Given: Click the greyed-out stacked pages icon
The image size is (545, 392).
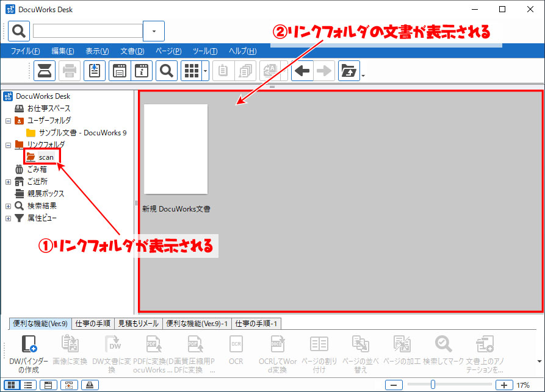Looking at the screenshot, I should point(245,71).
